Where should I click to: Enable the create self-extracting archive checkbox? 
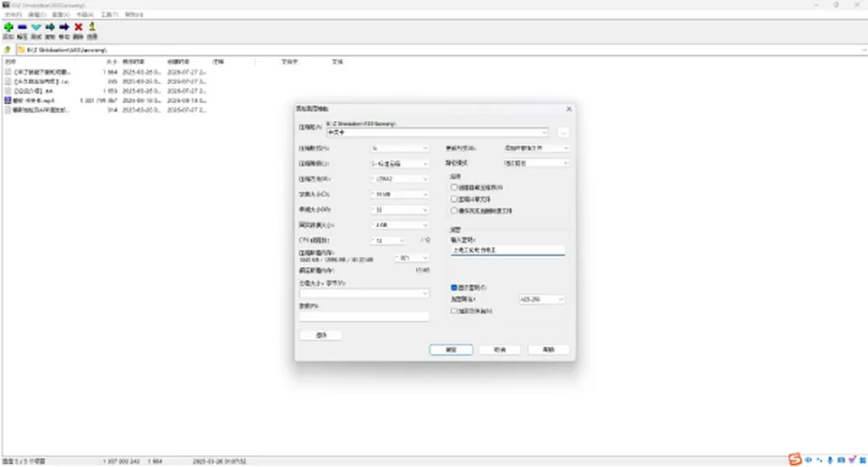click(454, 187)
